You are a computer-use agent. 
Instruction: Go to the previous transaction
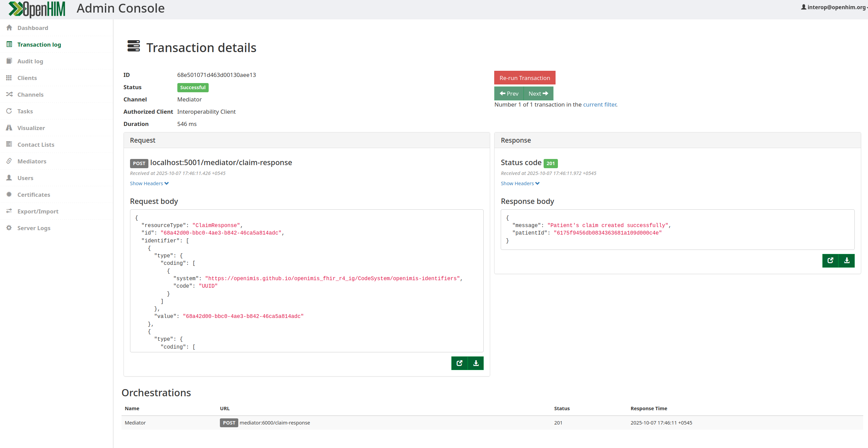509,94
